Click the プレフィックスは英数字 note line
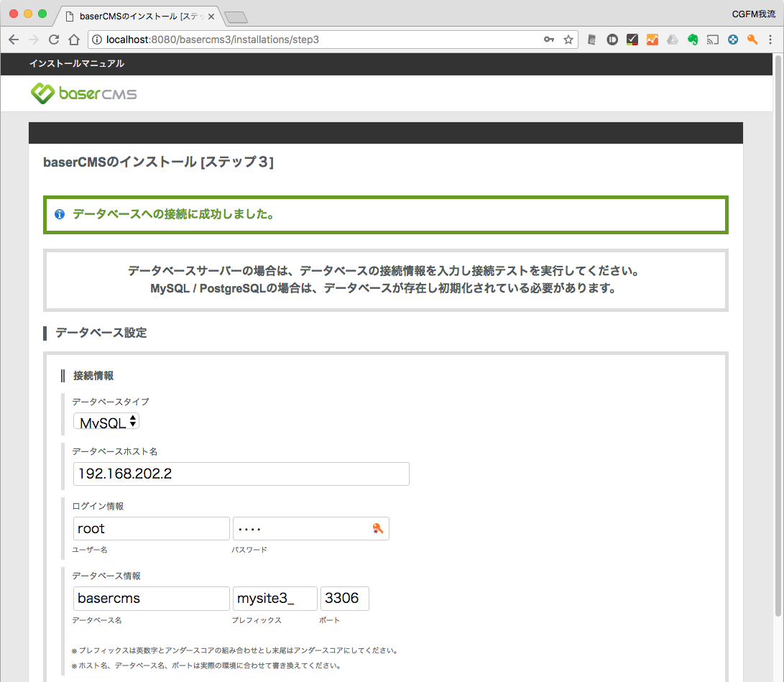784x682 pixels. pyautogui.click(x=235, y=650)
